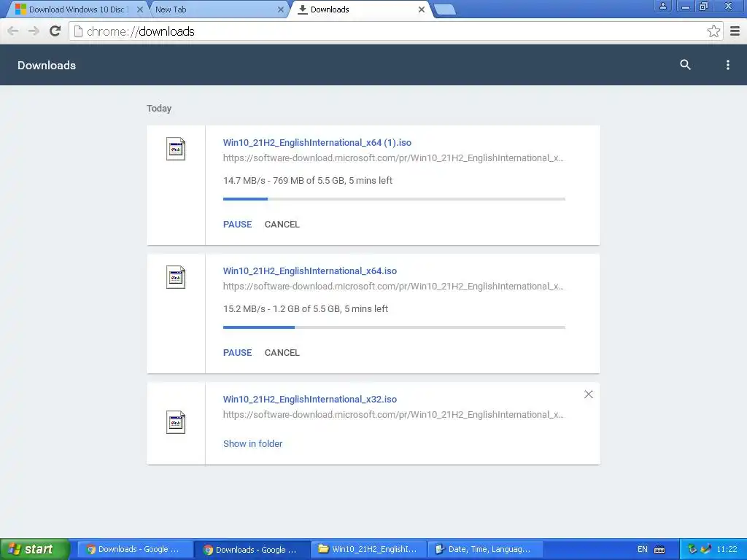Search downloads with the magnifier icon
The width and height of the screenshot is (747, 560).
click(685, 65)
